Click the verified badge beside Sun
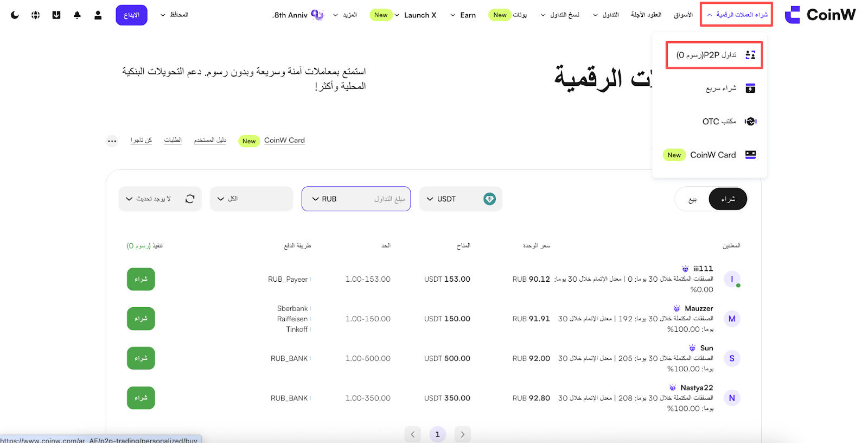Viewport: 868px width, 443px height. tap(692, 348)
